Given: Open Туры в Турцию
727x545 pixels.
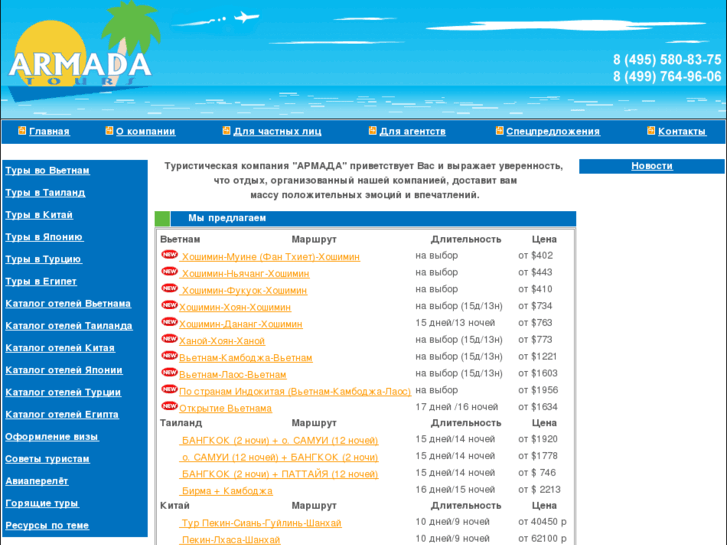Looking at the screenshot, I should point(44,259).
